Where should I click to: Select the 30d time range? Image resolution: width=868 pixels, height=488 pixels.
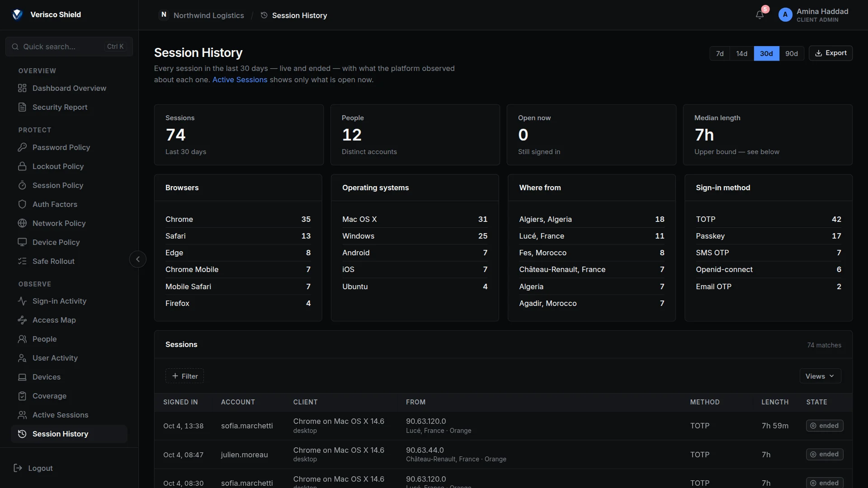766,53
